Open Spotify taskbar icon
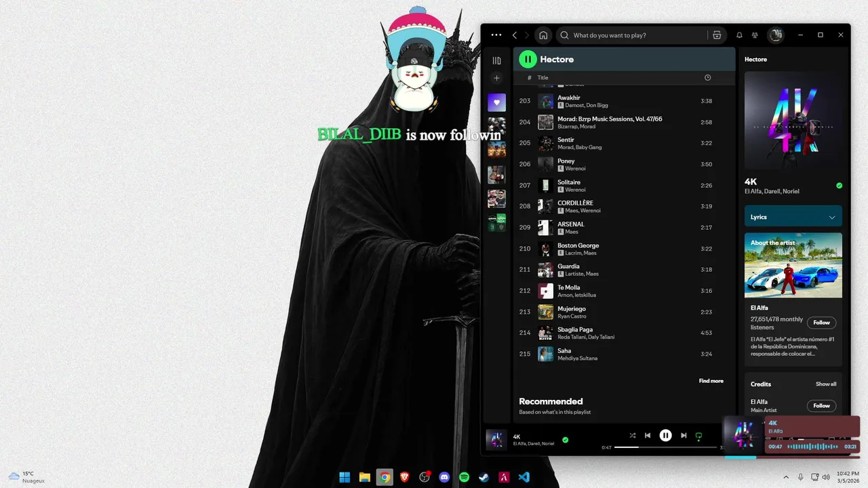868x488 pixels. point(465,477)
